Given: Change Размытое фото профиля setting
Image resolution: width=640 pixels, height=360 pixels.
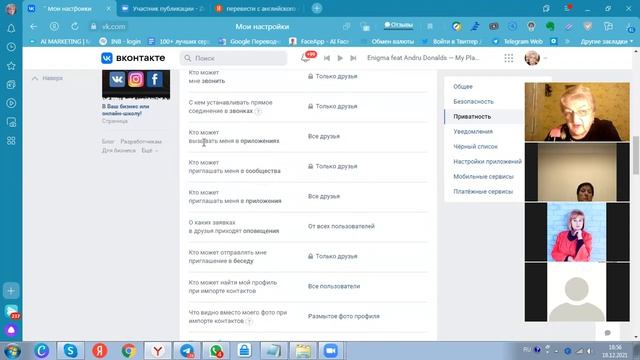Looking at the screenshot, I should click(344, 316).
